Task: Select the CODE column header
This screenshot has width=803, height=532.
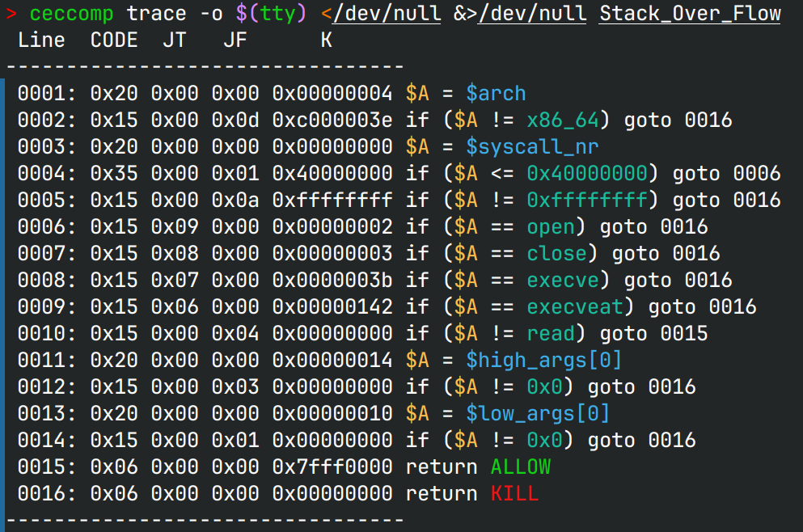Action: tap(114, 40)
